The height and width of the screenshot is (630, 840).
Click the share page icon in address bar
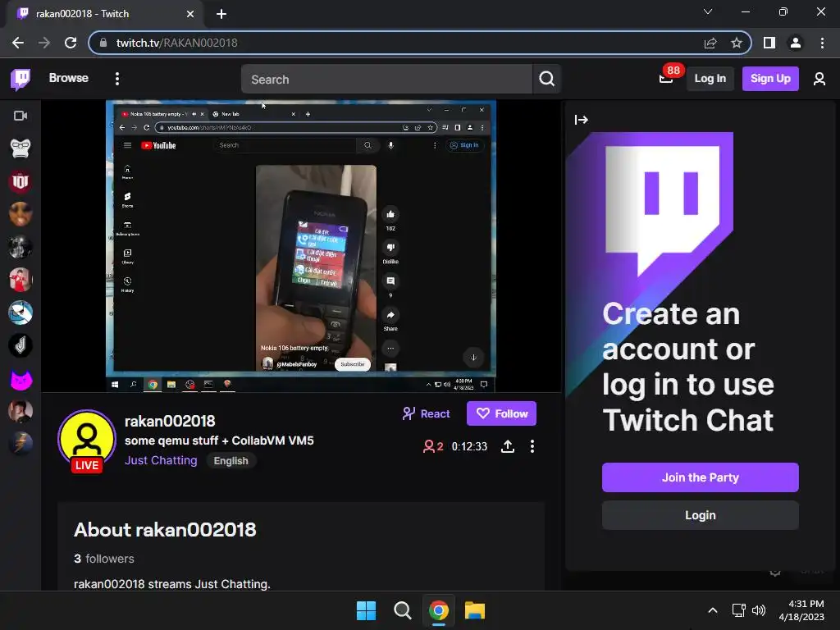pos(710,43)
